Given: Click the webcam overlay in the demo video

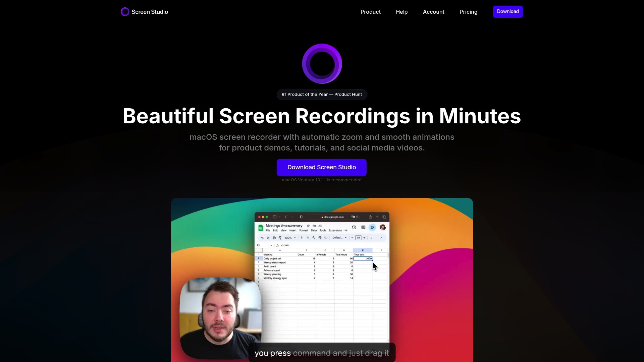Looking at the screenshot, I should [220, 318].
